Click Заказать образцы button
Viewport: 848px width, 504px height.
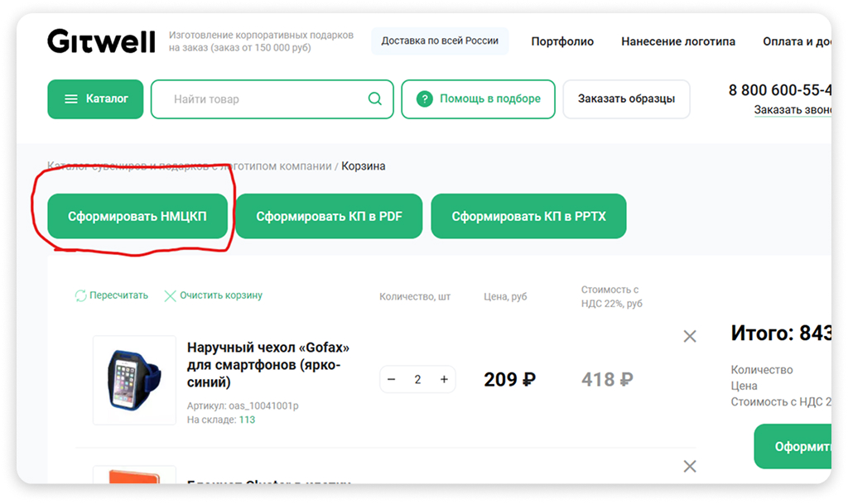coord(626,99)
